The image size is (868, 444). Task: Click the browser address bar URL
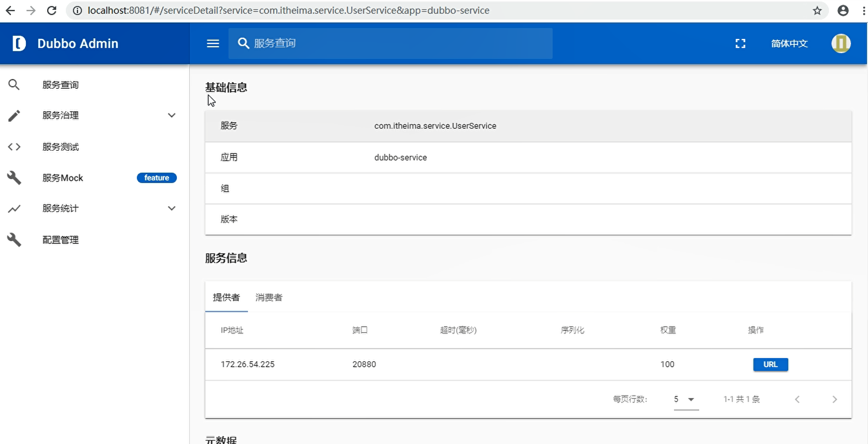[x=288, y=10]
